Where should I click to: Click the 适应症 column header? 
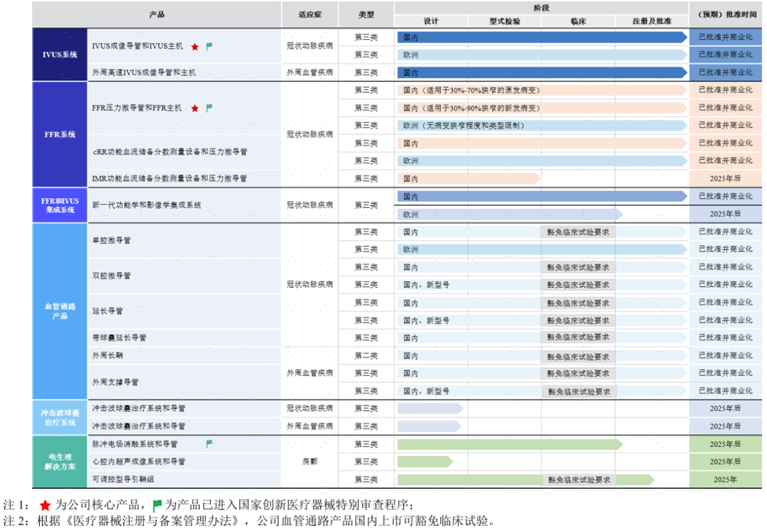(x=310, y=14)
